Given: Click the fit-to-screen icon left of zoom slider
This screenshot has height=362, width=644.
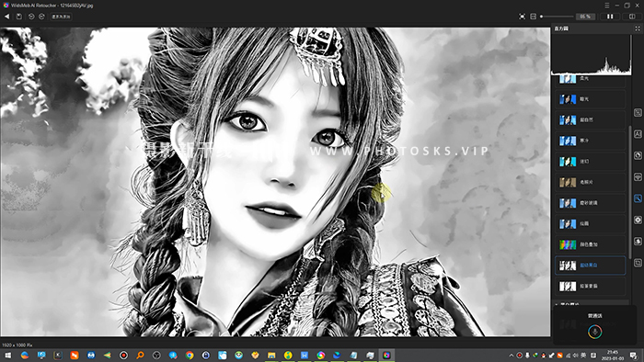Looking at the screenshot, I should pos(522,17).
